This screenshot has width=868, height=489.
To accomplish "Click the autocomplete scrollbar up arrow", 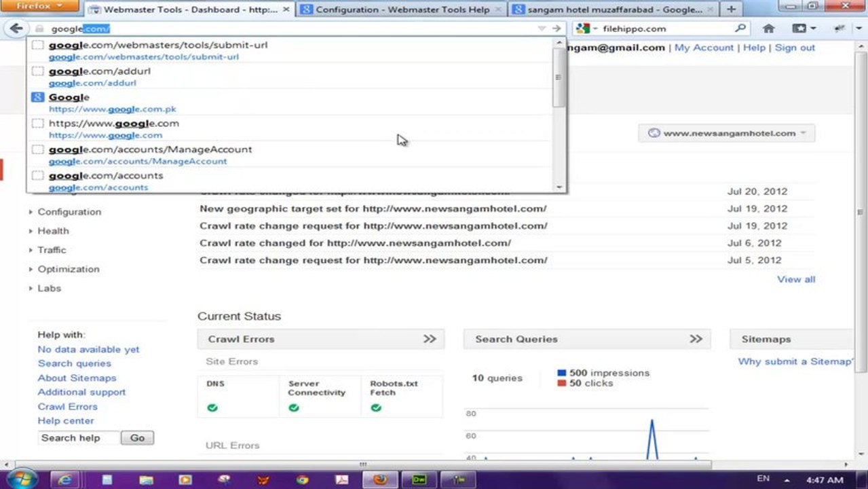I will 559,43.
